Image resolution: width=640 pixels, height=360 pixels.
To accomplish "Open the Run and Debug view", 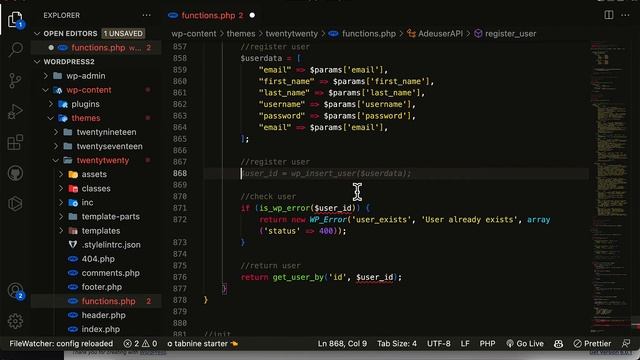I will click(15, 111).
